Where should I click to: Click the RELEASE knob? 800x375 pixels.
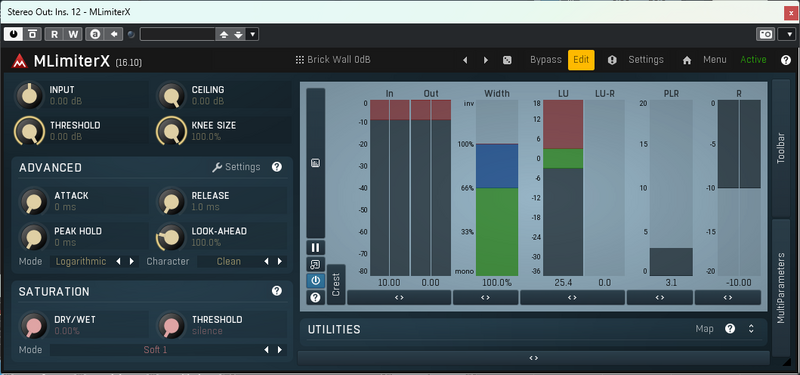coord(172,202)
